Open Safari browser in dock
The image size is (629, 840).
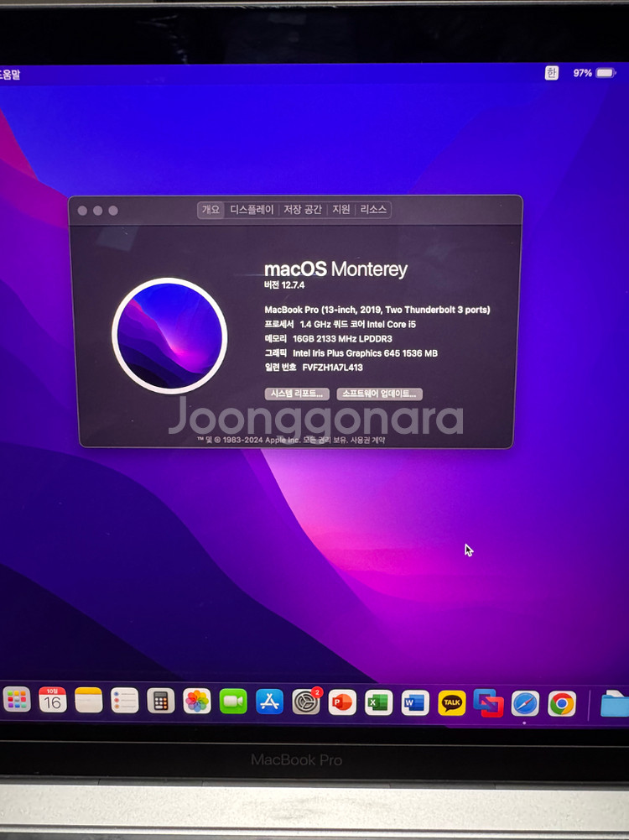(x=525, y=703)
